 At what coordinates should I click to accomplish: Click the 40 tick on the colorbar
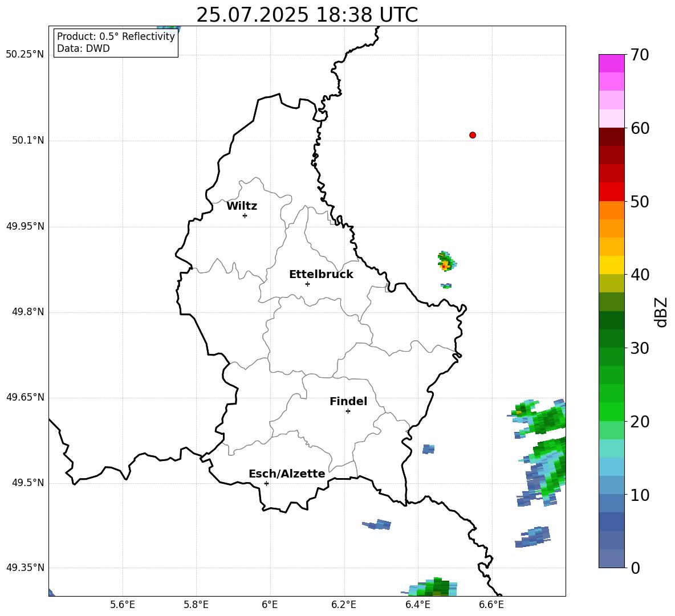pyautogui.click(x=639, y=275)
